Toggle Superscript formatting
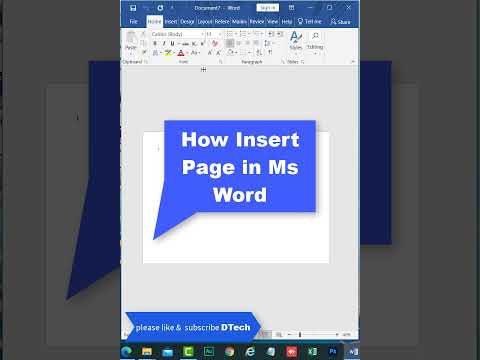 [202, 43]
